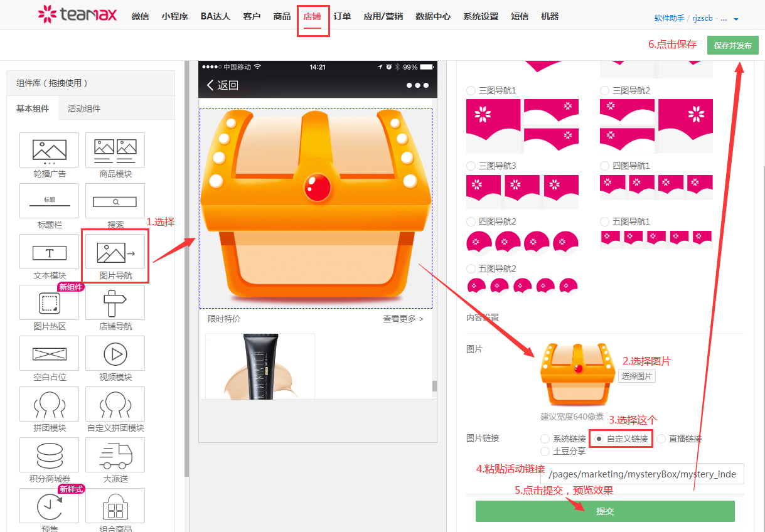Screen dimensions: 765x532
Task: Select the 积分商城券 coupon component
Action: (x=49, y=455)
